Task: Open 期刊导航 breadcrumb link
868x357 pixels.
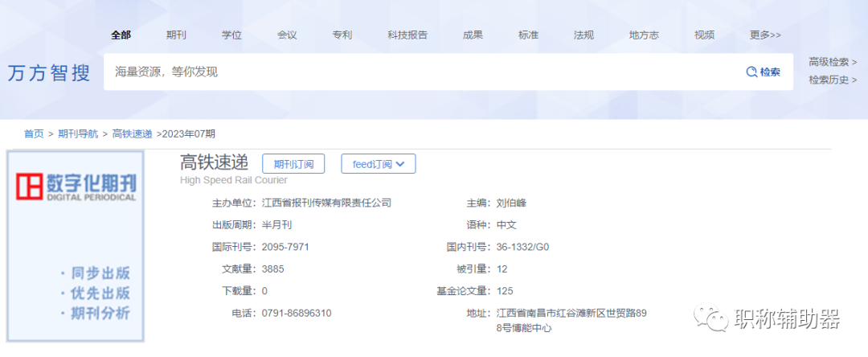Action: tap(78, 133)
